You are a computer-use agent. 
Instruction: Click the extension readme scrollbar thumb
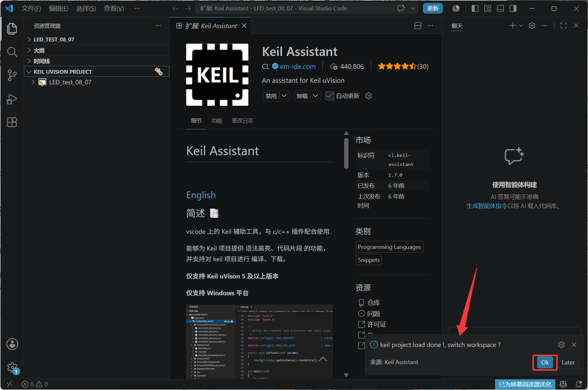(x=346, y=153)
